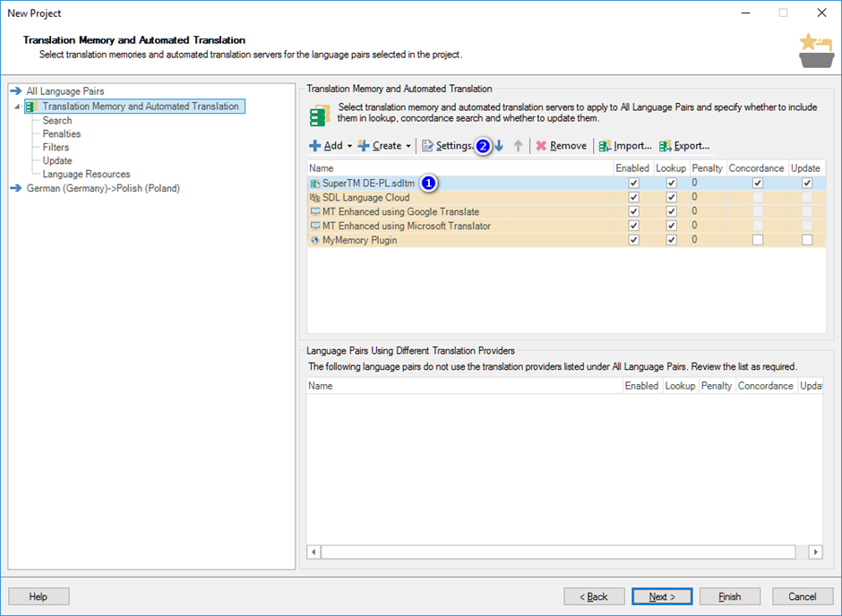Open the Penalties tree item
Image resolution: width=842 pixels, height=616 pixels.
62,133
